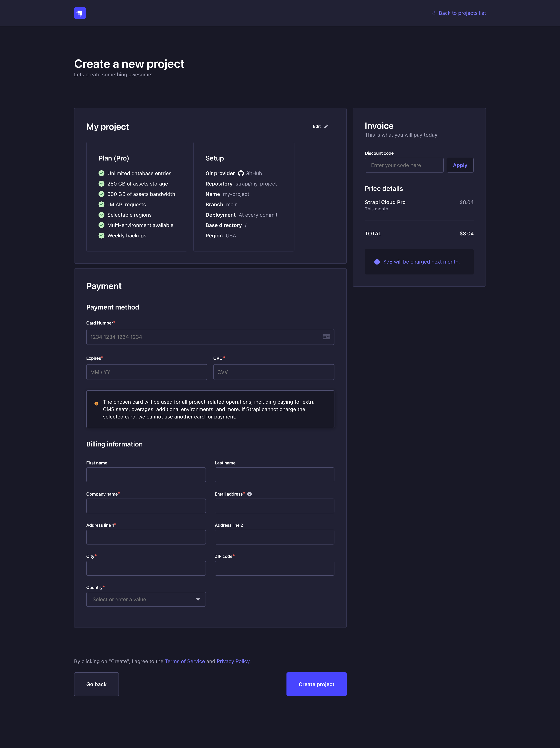Click the edit pencil icon for My project
This screenshot has width=560, height=748.
325,126
